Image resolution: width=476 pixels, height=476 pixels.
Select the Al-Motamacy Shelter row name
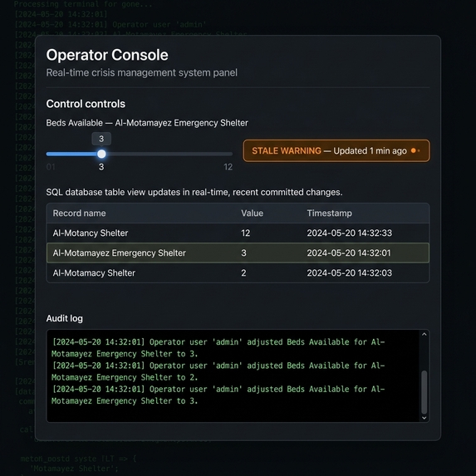point(94,273)
